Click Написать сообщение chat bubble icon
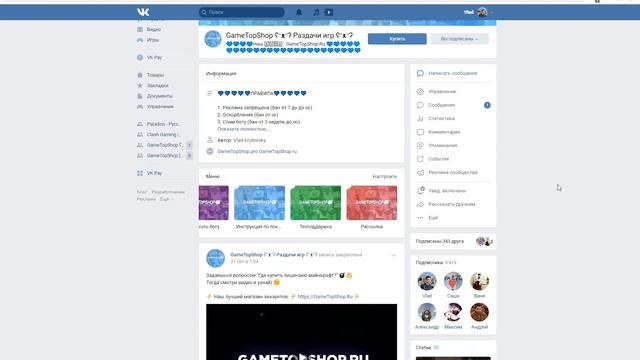 coord(420,73)
